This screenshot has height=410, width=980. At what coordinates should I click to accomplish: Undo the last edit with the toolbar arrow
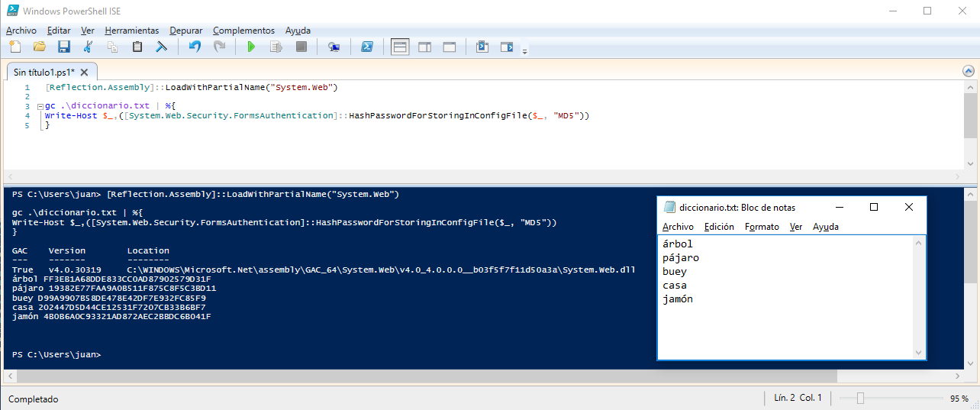tap(195, 47)
